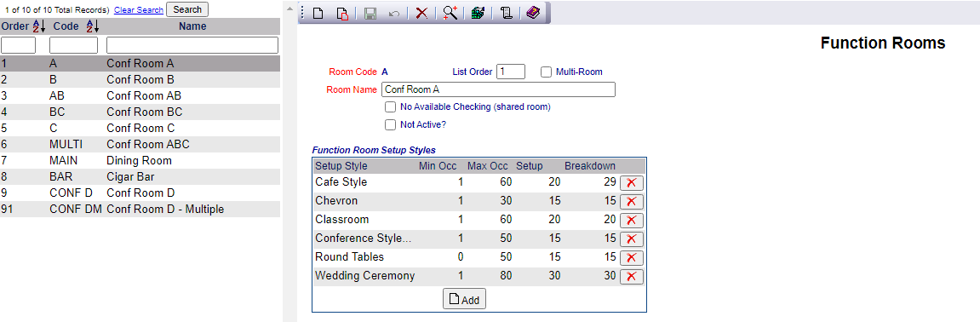
Task: Select Cigar Bar in list
Action: click(x=140, y=177)
